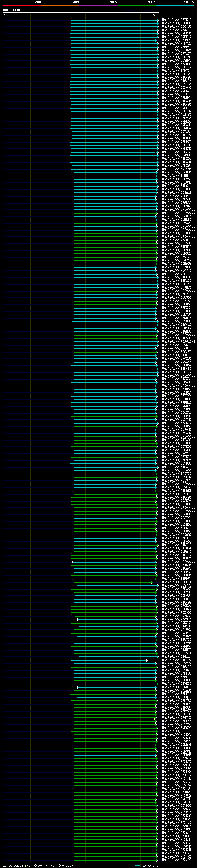Click the =100char. scale legend
Viewport: 197px width, 868px height.
pyautogui.click(x=147, y=866)
